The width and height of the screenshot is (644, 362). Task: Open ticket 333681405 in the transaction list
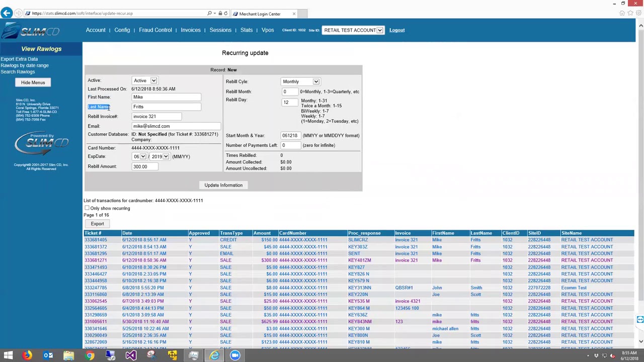coord(96,240)
